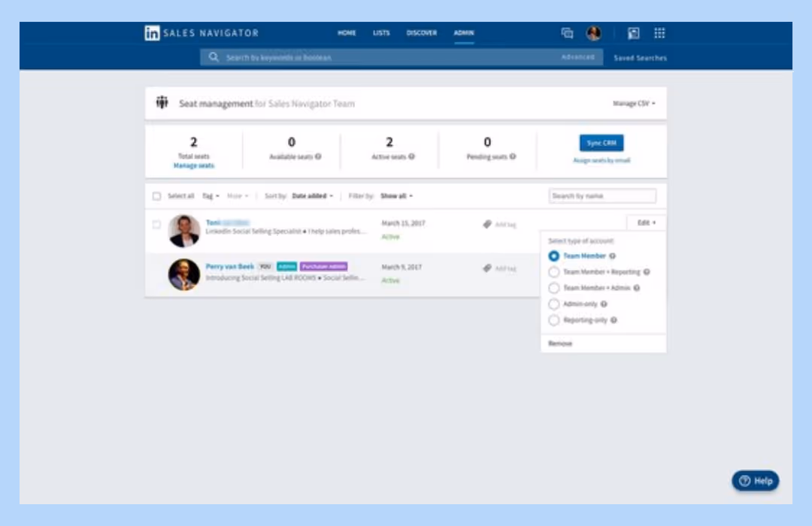Click the Search by name field

602,195
